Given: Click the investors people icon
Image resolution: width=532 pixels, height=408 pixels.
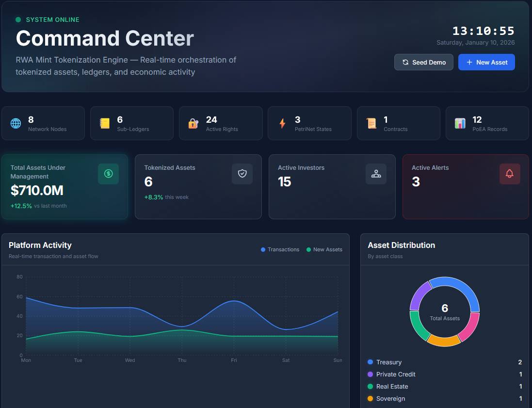Looking at the screenshot, I should [x=376, y=174].
